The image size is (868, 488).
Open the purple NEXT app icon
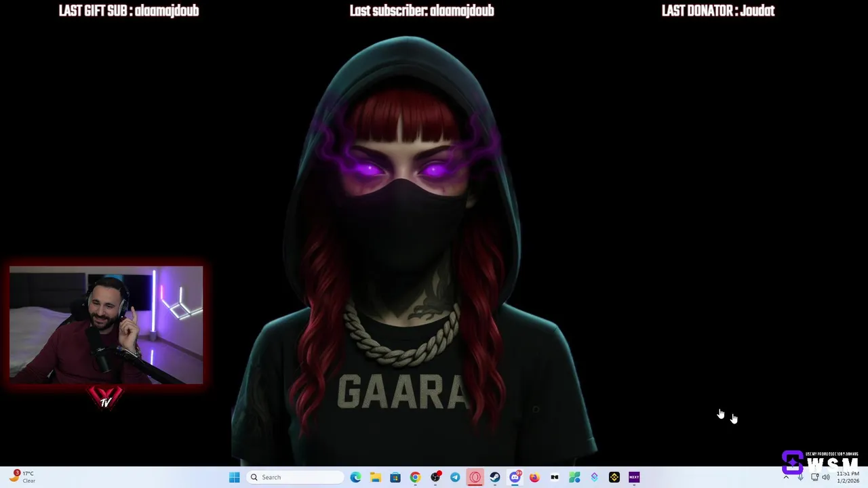(x=634, y=477)
